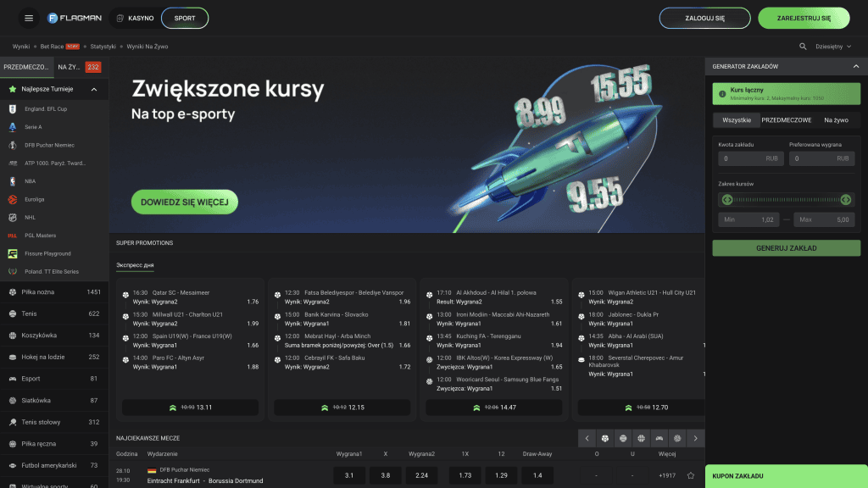The width and height of the screenshot is (868, 488).
Task: Switch generator to Na żywo bets
Action: tap(836, 120)
